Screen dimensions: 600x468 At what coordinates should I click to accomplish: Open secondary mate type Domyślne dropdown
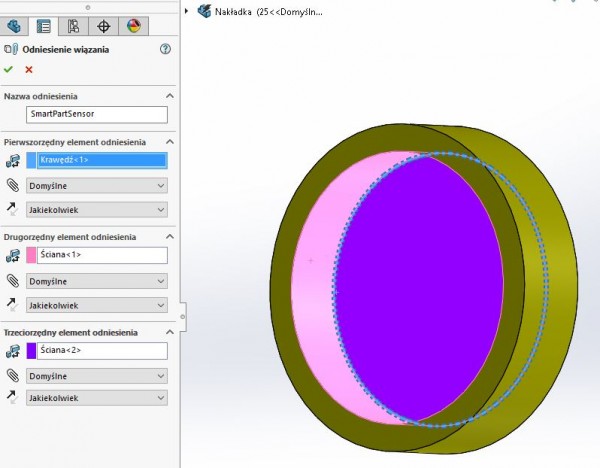tap(96, 281)
